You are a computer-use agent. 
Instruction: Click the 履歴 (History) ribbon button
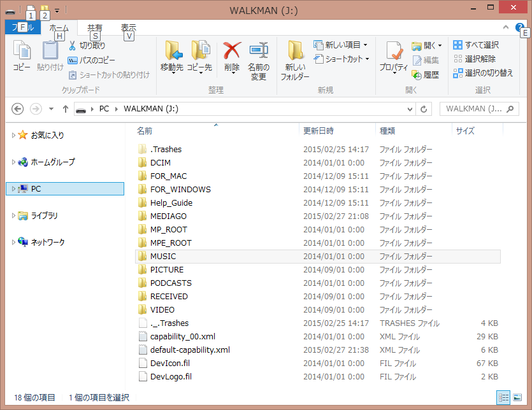426,74
